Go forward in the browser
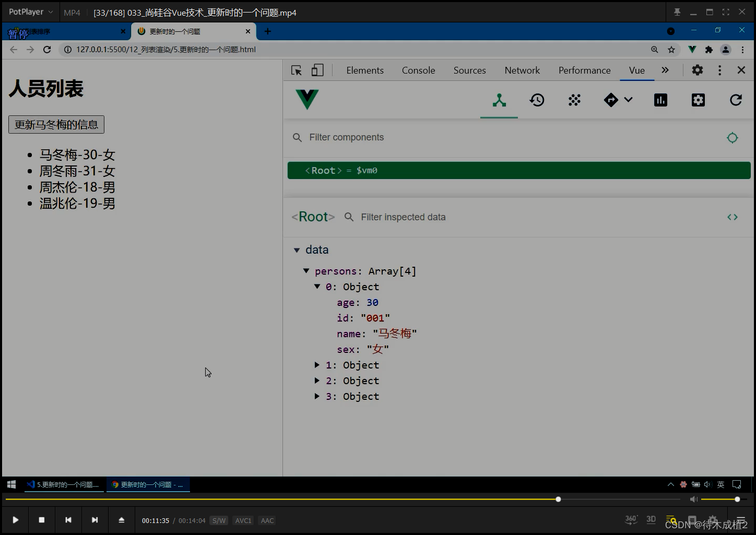756x535 pixels. point(30,50)
